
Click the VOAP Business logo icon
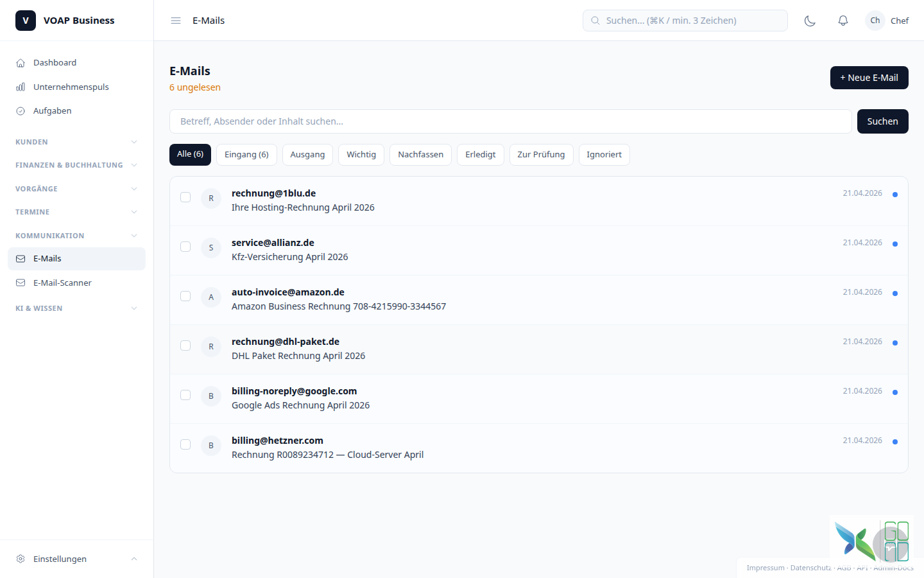point(26,21)
